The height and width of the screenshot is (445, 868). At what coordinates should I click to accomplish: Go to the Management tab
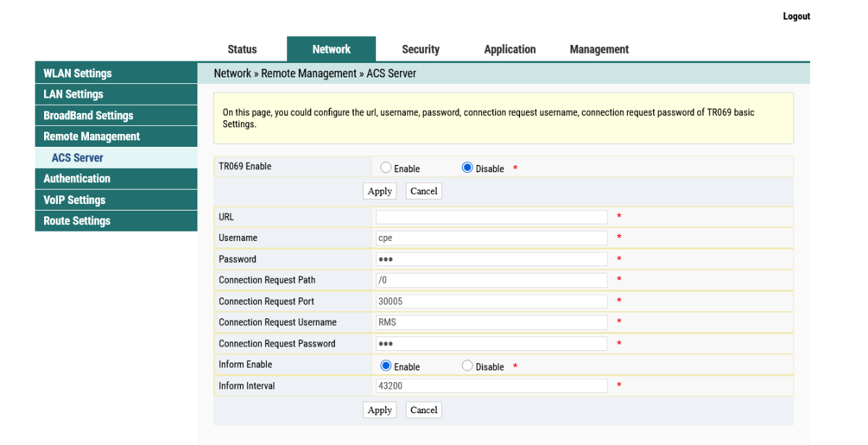[599, 49]
